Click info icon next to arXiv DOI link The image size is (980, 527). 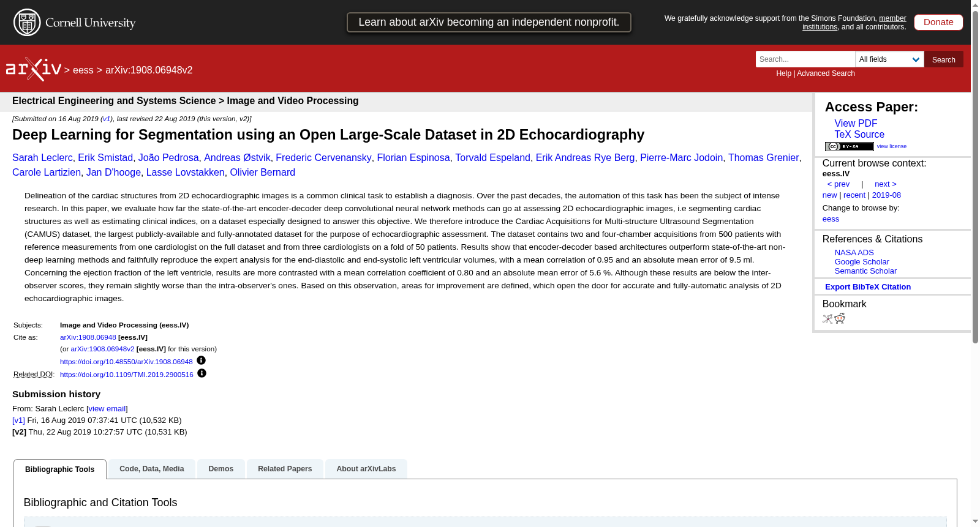201,361
